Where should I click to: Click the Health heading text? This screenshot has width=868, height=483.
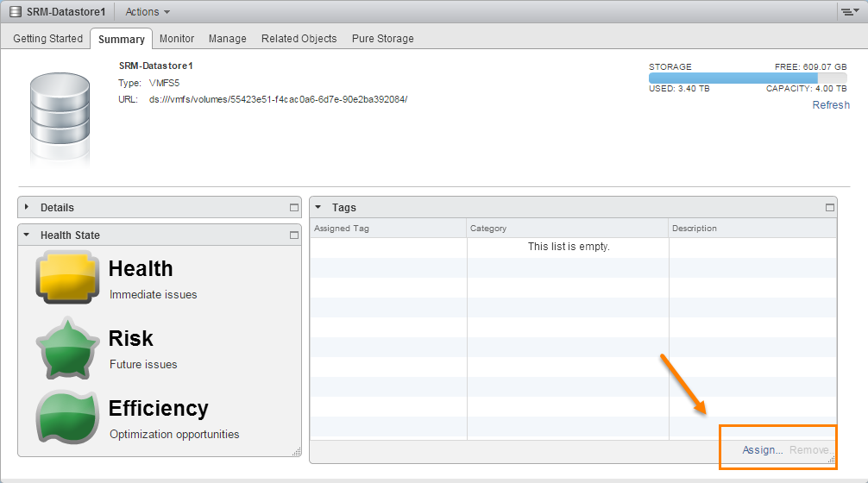click(x=141, y=269)
